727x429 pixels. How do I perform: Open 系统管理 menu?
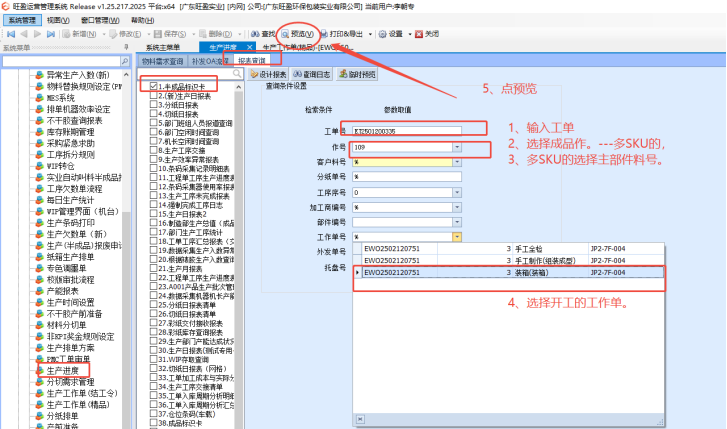click(x=22, y=20)
